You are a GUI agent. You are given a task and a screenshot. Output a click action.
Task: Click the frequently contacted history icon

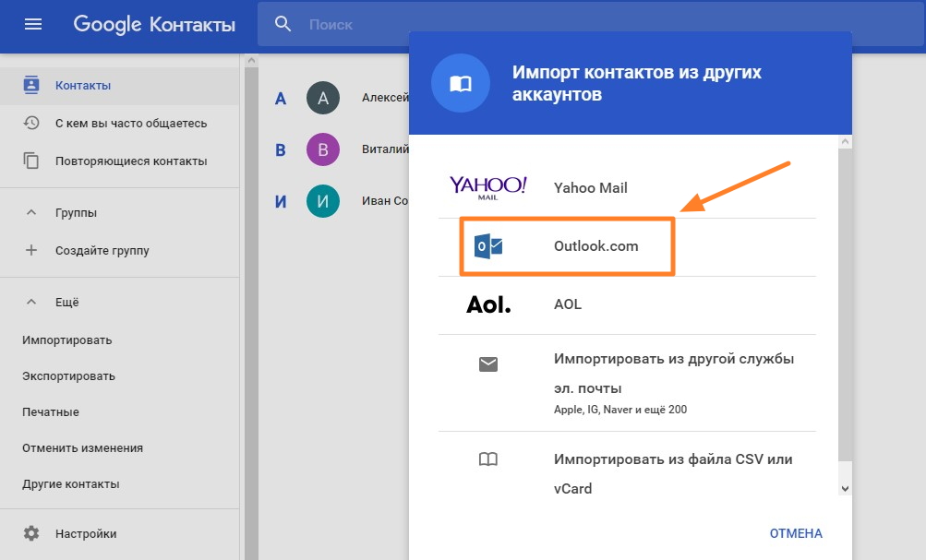(x=31, y=123)
